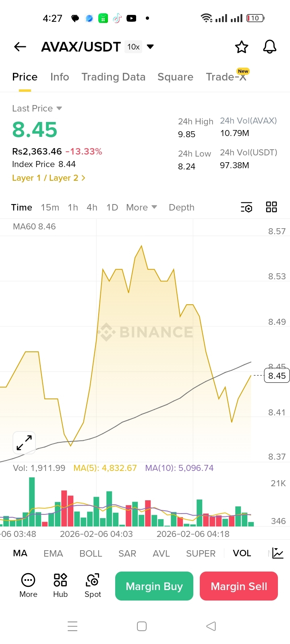Enable the BOLL indicator
This screenshot has width=290, height=644.
click(91, 553)
